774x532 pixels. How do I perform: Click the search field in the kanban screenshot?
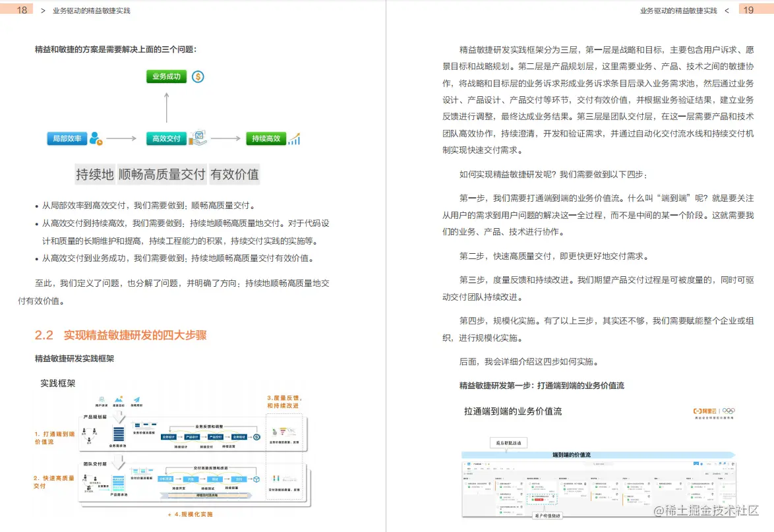[x=600, y=464]
